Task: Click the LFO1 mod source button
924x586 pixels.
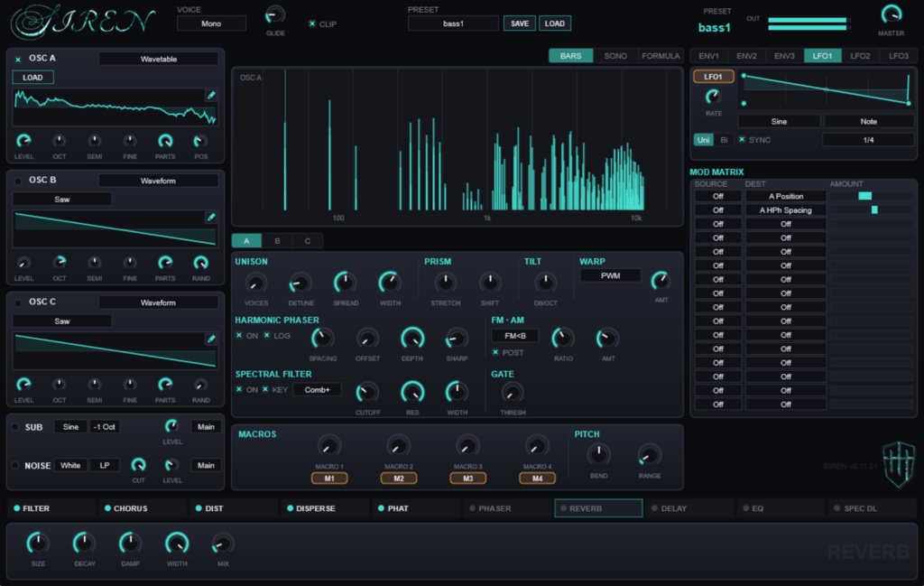Action: tap(713, 77)
